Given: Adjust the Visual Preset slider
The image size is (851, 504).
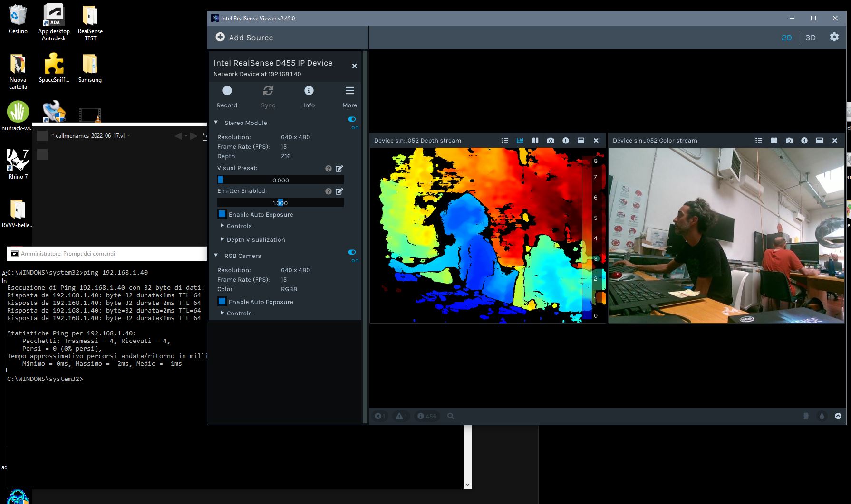Looking at the screenshot, I should [x=280, y=180].
